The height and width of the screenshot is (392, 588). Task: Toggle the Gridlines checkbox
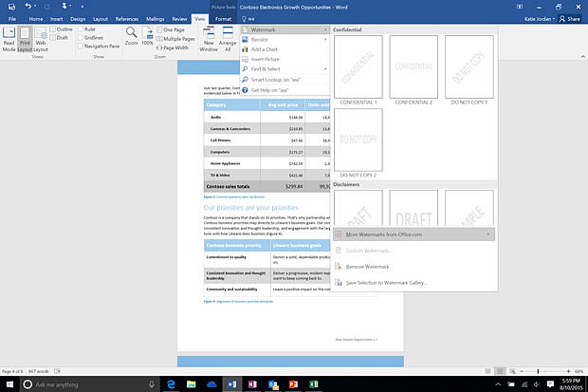80,36
